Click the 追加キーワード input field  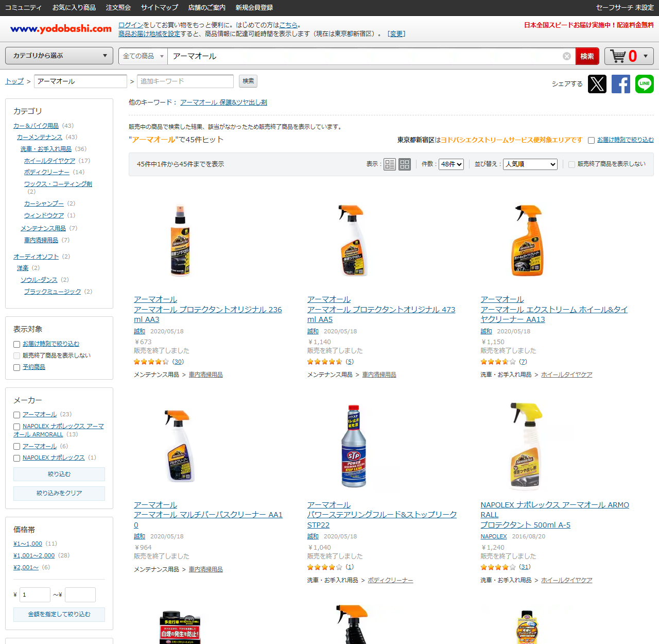pyautogui.click(x=185, y=81)
